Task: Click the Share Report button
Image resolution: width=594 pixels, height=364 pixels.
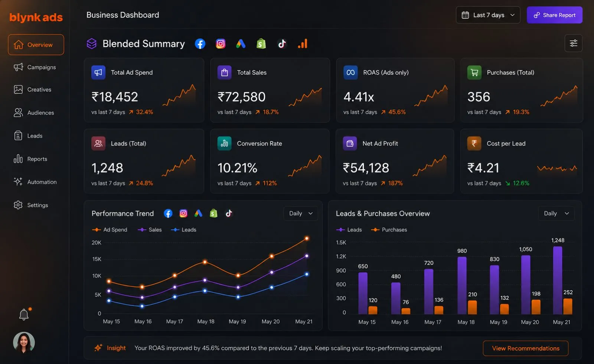Action: [x=554, y=15]
